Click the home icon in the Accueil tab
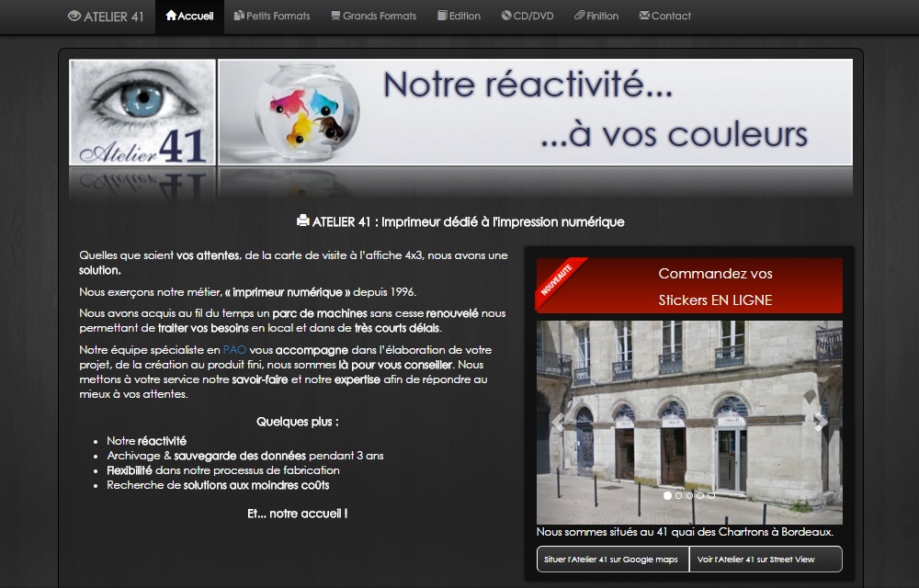The width and height of the screenshot is (919, 588). 171,16
